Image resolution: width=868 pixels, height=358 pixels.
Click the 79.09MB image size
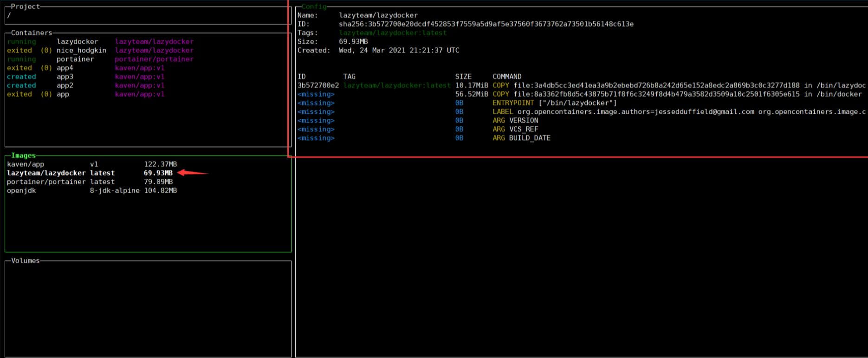(x=158, y=182)
